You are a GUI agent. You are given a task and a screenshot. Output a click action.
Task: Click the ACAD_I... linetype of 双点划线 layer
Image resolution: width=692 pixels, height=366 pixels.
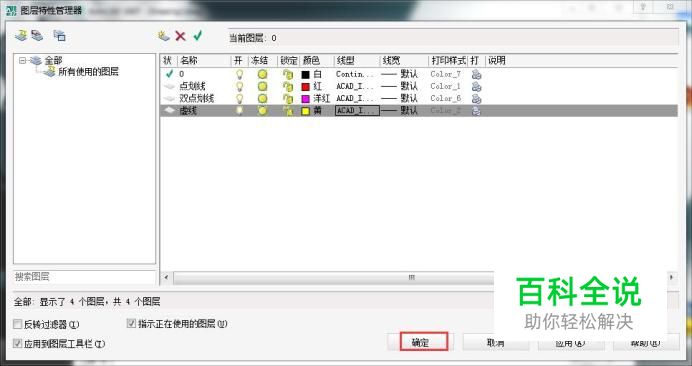pyautogui.click(x=356, y=98)
